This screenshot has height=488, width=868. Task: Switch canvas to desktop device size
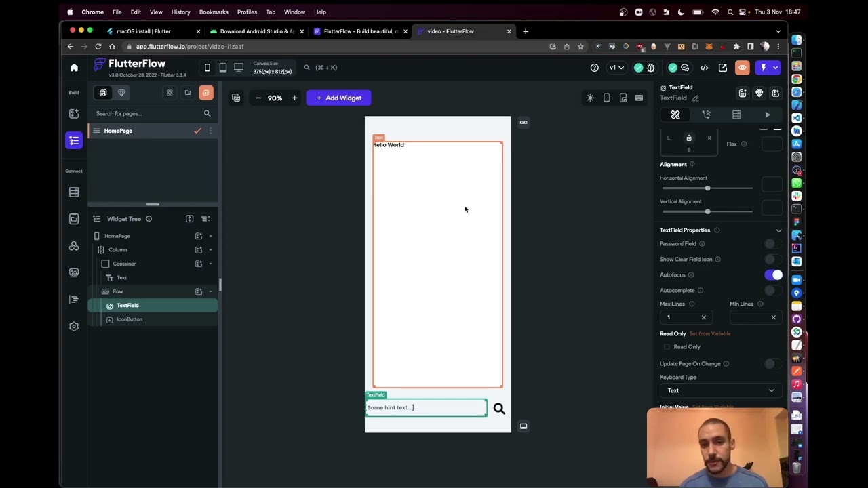click(x=239, y=68)
